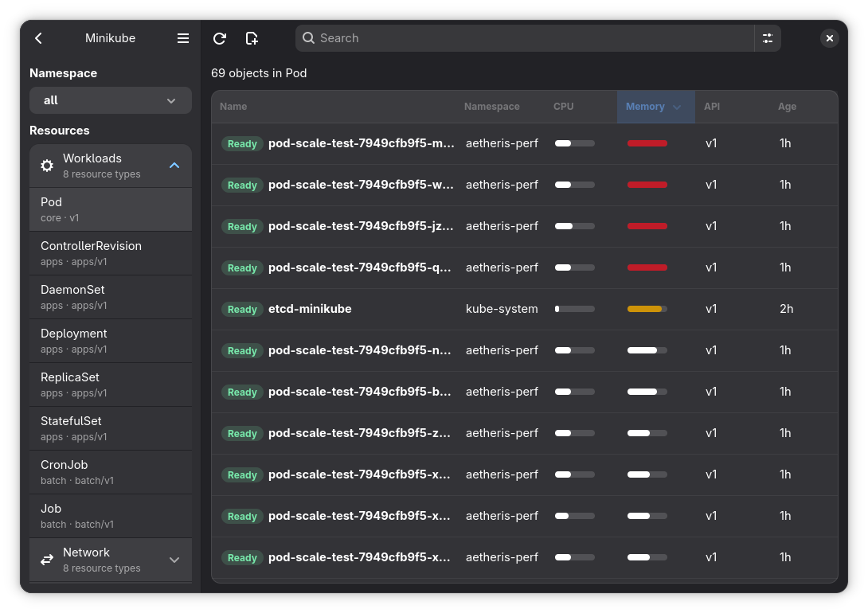Click the Minikube cluster title
The width and height of the screenshot is (868, 613).
pyautogui.click(x=110, y=38)
